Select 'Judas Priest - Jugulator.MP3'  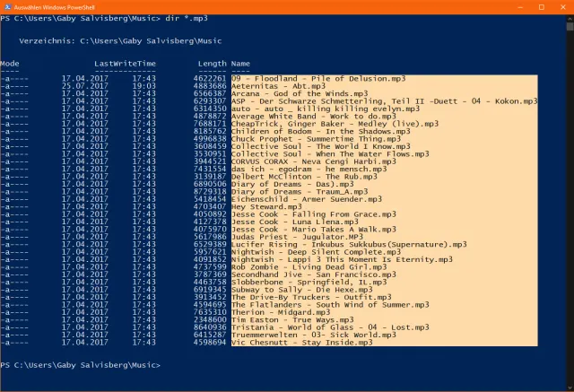click(297, 237)
